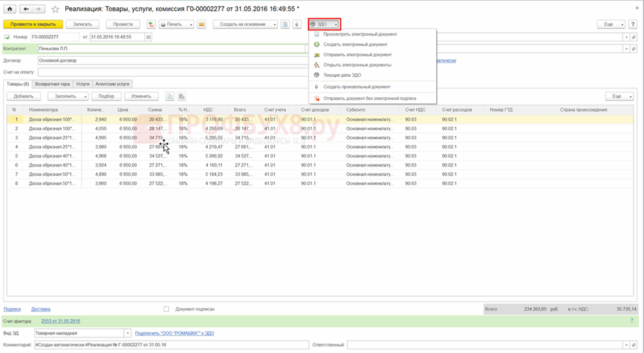Choose Текущие дела ЭДО from menu
Viewport: 644px width, 353px height.
342,75
